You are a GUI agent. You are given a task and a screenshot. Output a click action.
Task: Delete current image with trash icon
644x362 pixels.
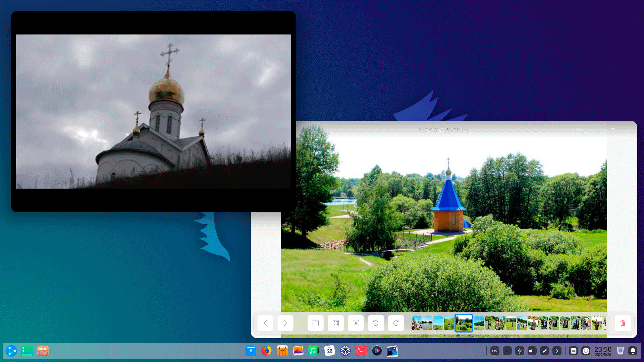[x=623, y=323]
